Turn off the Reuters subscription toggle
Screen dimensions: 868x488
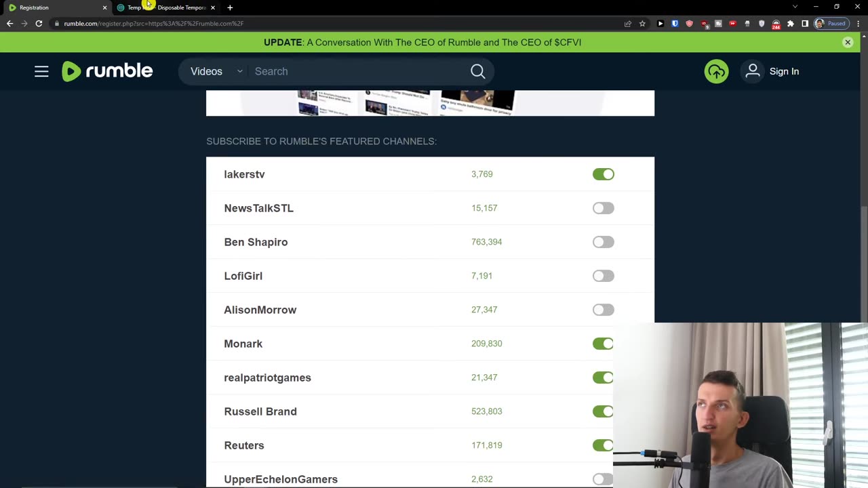tap(602, 445)
